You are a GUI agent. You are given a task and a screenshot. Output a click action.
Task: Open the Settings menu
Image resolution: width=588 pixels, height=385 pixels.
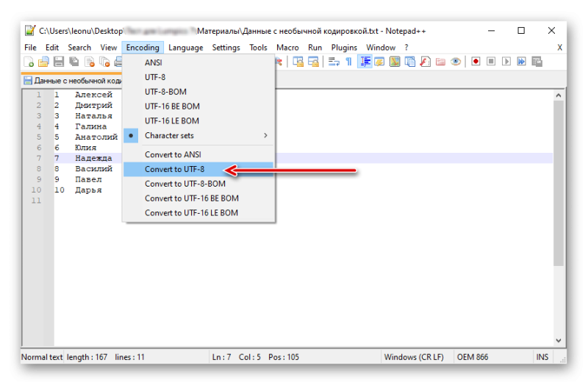point(226,48)
